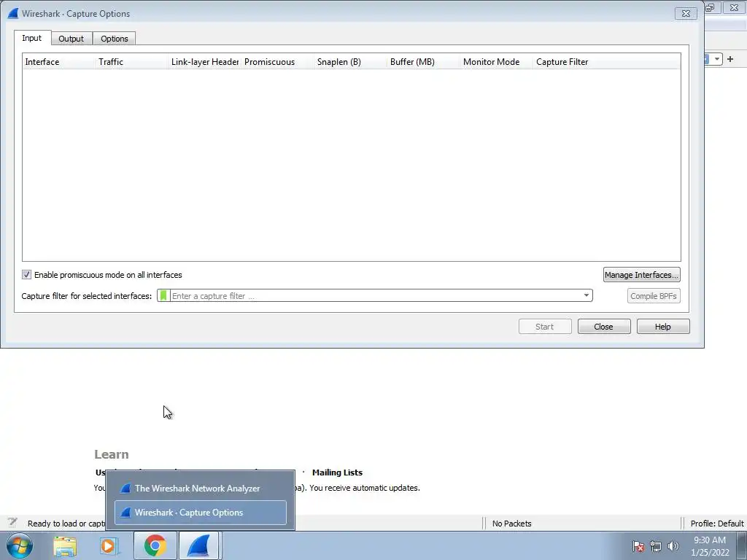Open the Mailing Lists link
Image resolution: width=747 pixels, height=560 pixels.
click(x=337, y=472)
